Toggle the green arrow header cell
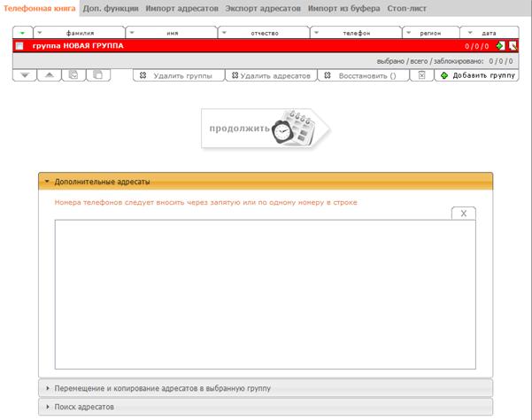 [22, 33]
